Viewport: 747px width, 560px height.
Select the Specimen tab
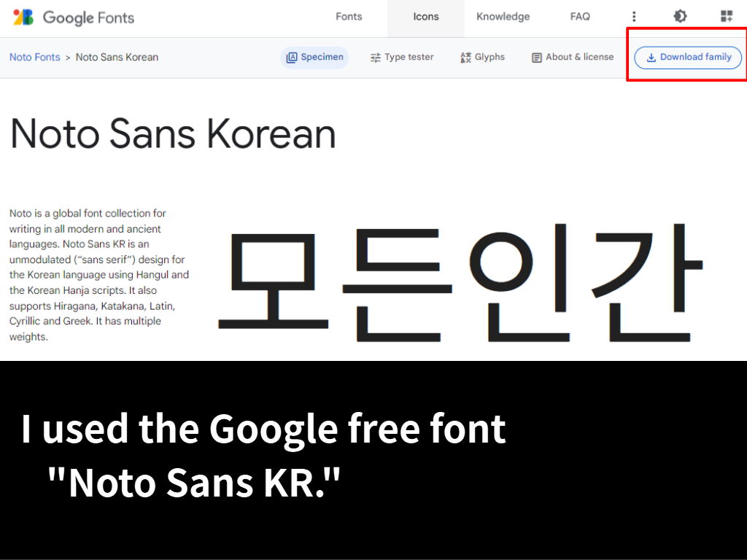click(x=314, y=57)
